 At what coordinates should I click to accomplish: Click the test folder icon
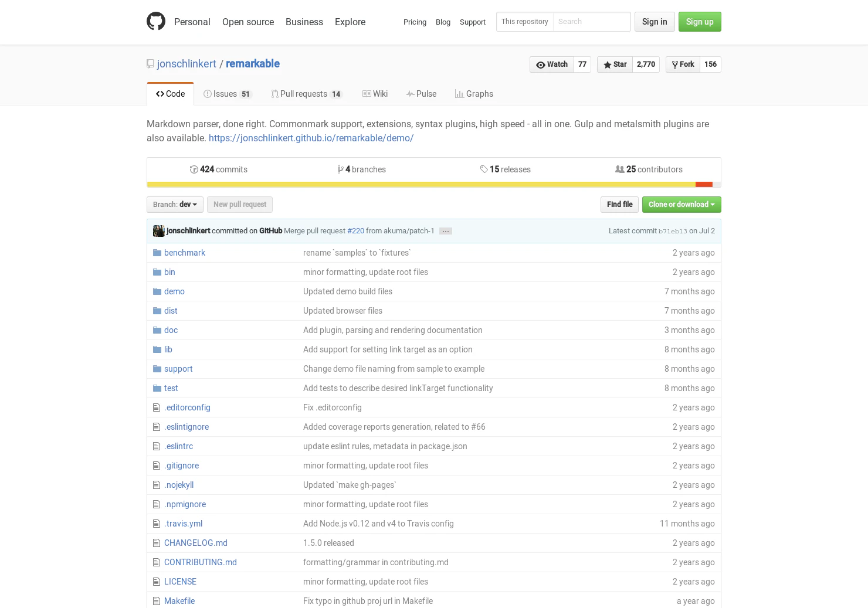(157, 388)
